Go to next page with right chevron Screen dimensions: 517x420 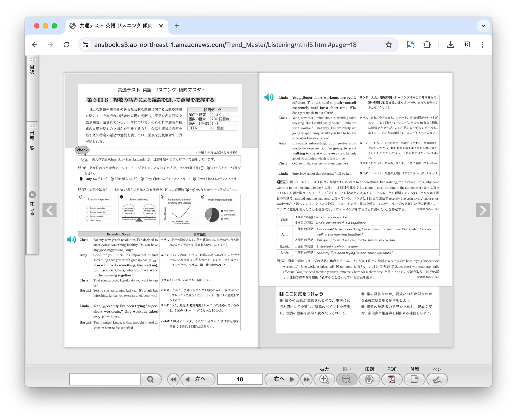coord(483,210)
